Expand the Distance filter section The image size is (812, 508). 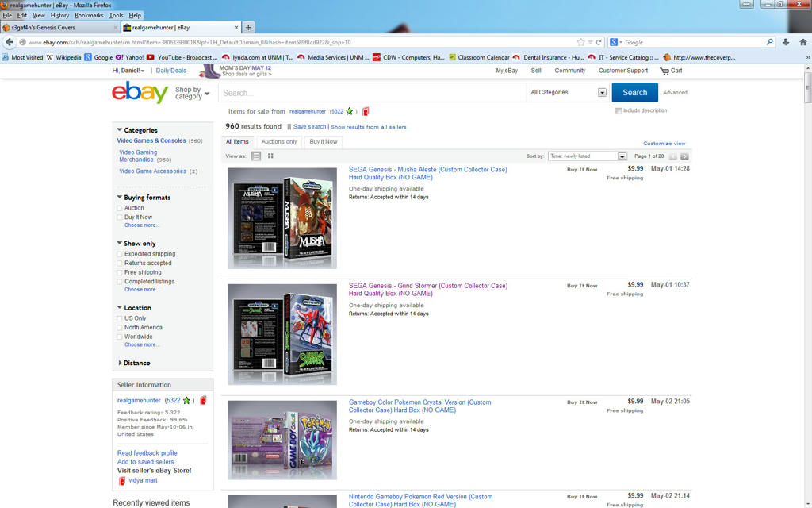pos(136,363)
